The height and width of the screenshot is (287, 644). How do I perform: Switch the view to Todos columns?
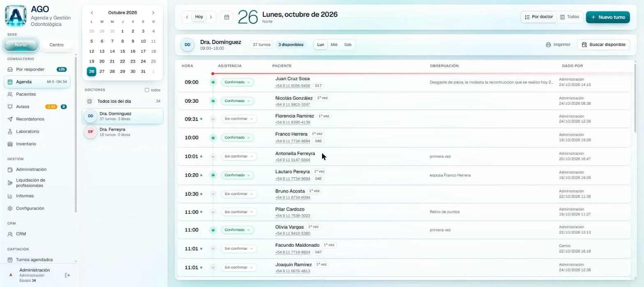click(x=569, y=17)
